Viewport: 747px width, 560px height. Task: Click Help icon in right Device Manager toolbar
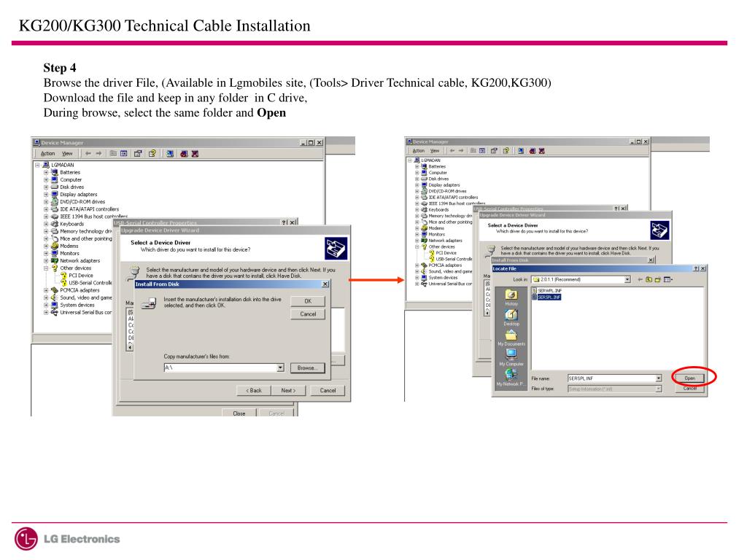pos(506,150)
